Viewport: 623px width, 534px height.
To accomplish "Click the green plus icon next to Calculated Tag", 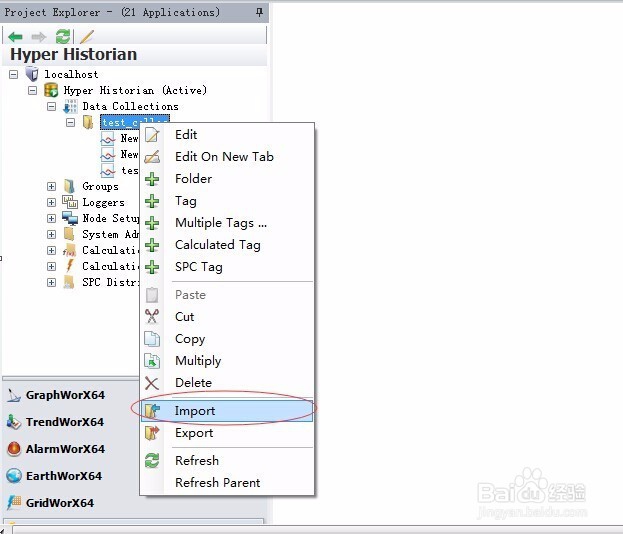I will [x=152, y=245].
